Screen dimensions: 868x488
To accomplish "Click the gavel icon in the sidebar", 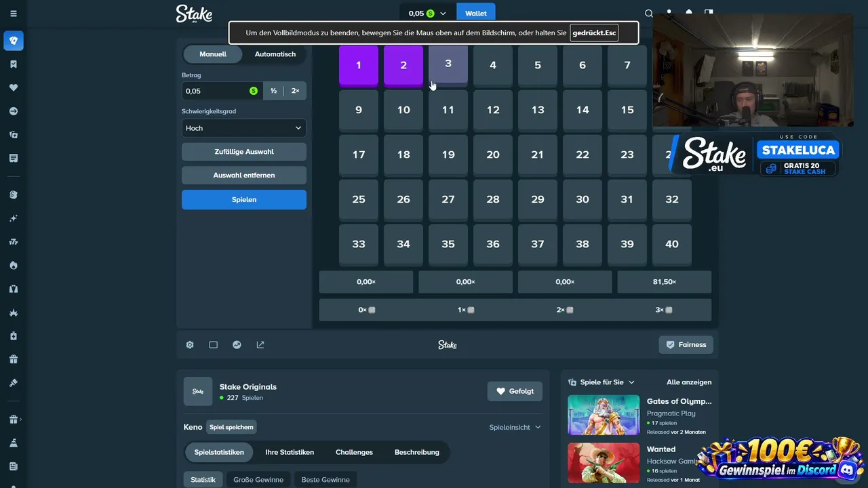I will click(x=14, y=383).
